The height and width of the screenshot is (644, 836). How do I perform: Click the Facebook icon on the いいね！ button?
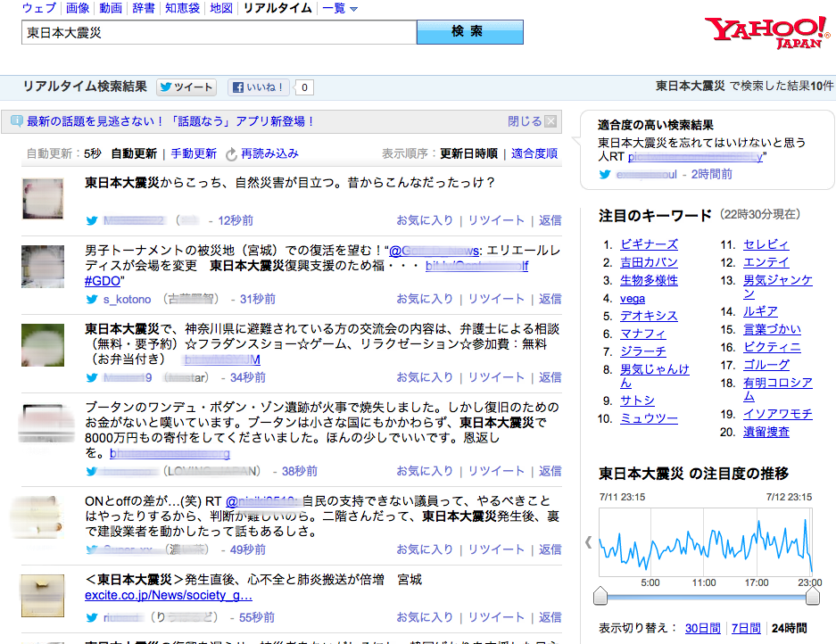238,87
